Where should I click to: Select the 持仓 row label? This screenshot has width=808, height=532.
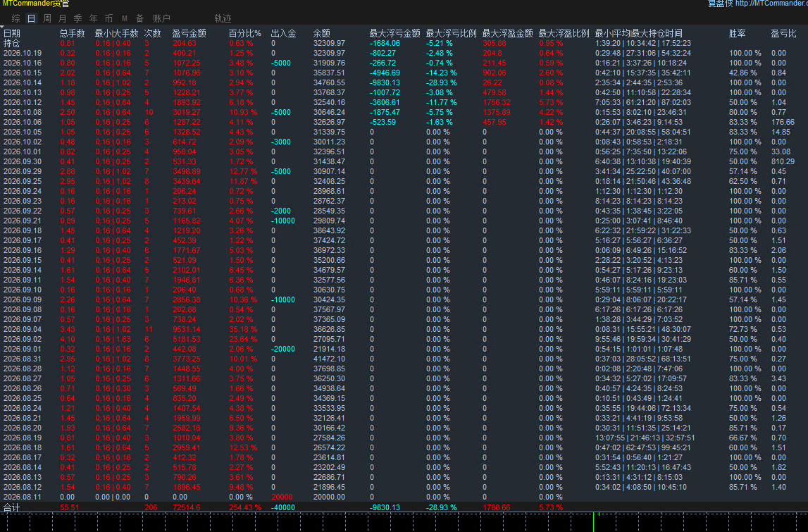(12, 43)
